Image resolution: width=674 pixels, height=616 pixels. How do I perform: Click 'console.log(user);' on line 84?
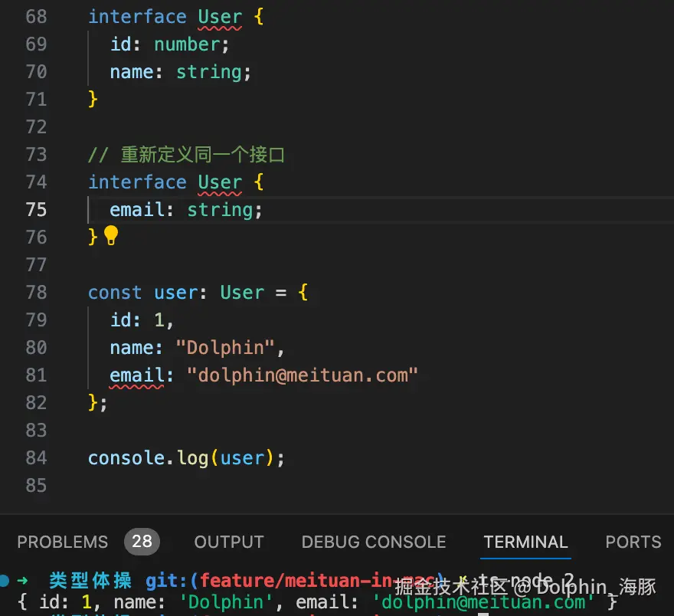(x=186, y=458)
